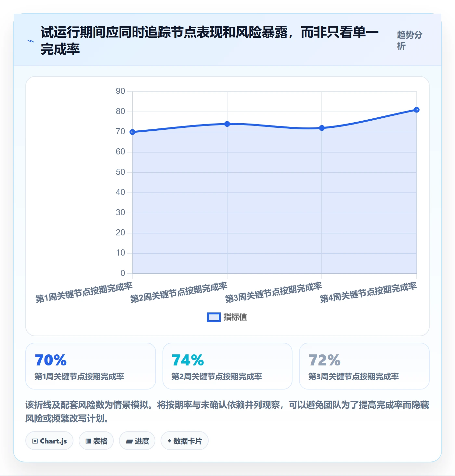Select the week 3 data point at 72
The image size is (455, 476).
coord(322,128)
